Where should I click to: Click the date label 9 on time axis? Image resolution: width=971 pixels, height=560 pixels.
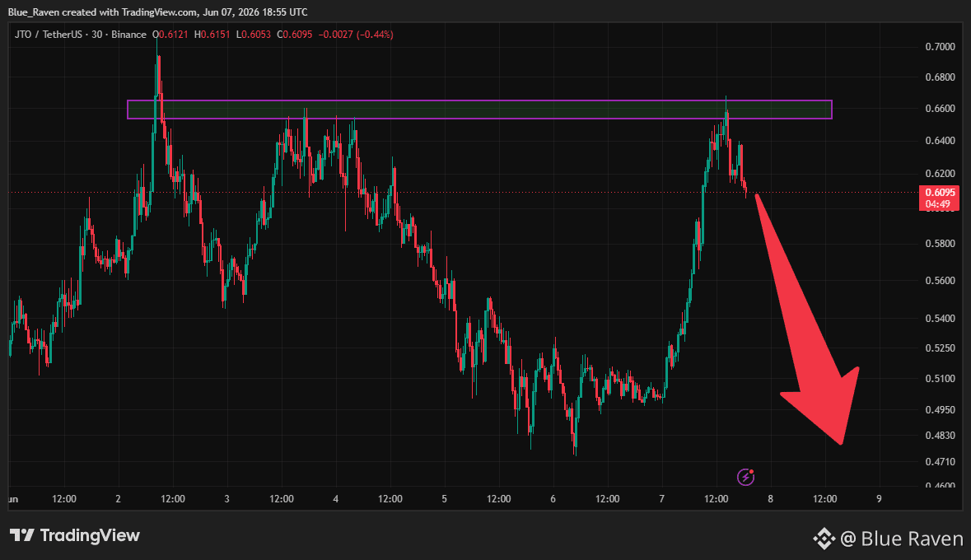coord(879,499)
